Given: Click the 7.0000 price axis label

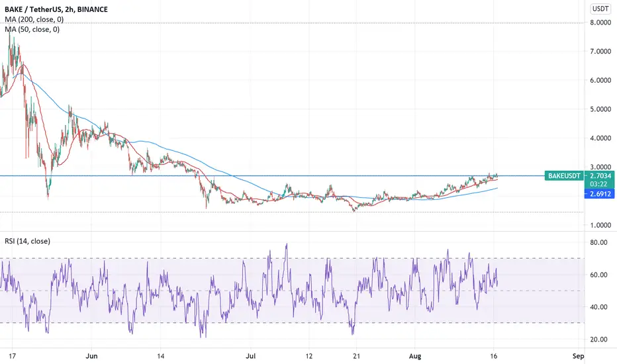Looking at the screenshot, I should coord(600,51).
